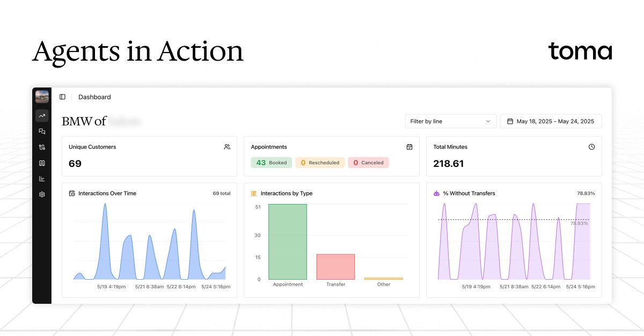Click the calendar-clock icon by Interactions Over Time
Image resolution: width=644 pixels, height=336 pixels.
coord(72,193)
